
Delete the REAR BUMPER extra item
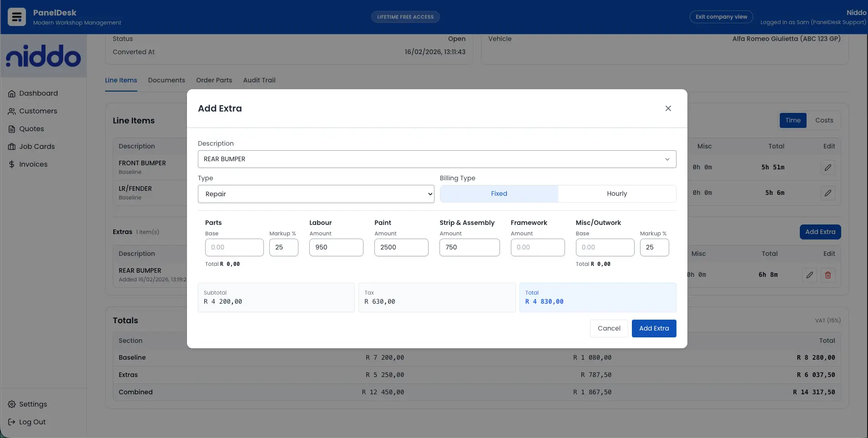(x=828, y=275)
